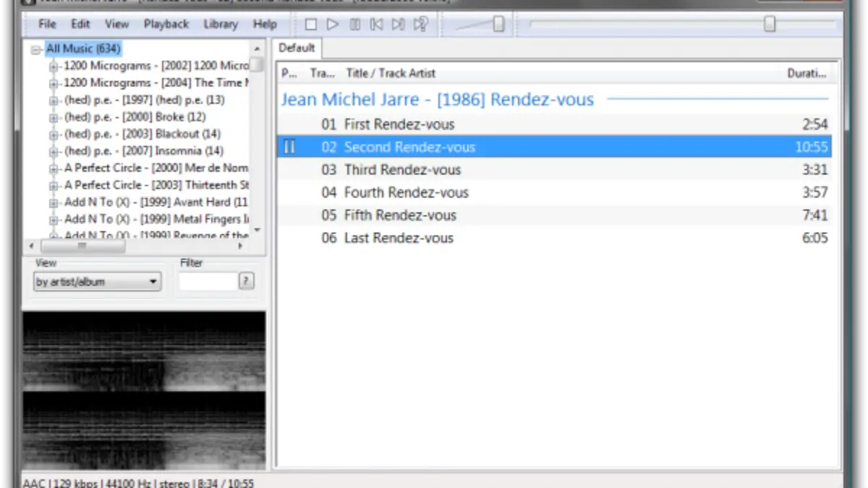Screen dimensions: 868x488
Task: Open the File menu
Action: (x=47, y=24)
